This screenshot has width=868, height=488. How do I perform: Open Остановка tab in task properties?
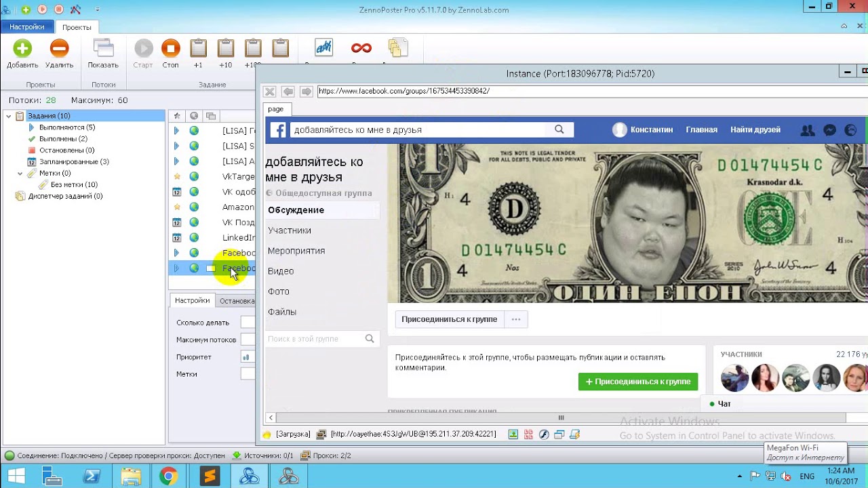click(236, 300)
